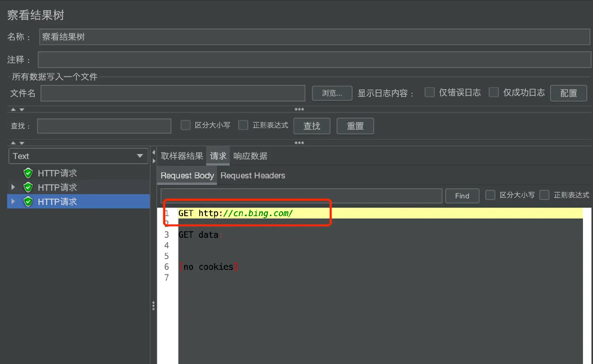This screenshot has width=593, height=364.
Task: Click the splitter handle dots above the 查找 row
Action: [x=299, y=109]
